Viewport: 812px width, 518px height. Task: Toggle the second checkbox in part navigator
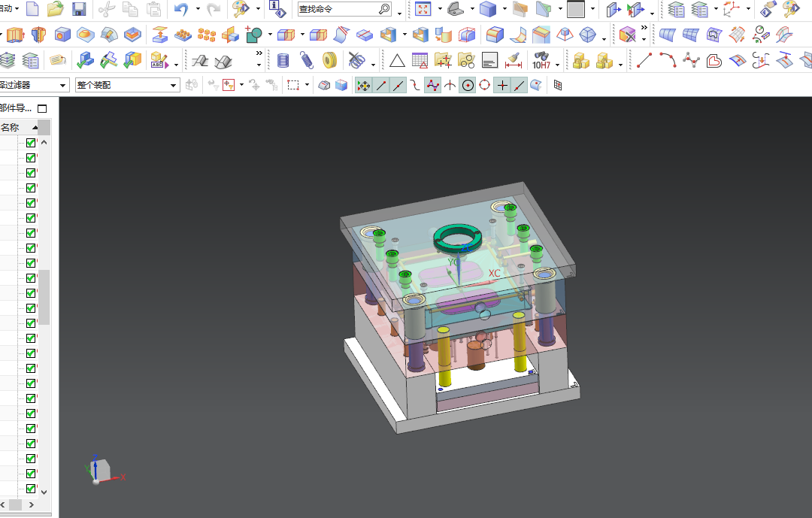tap(31, 157)
